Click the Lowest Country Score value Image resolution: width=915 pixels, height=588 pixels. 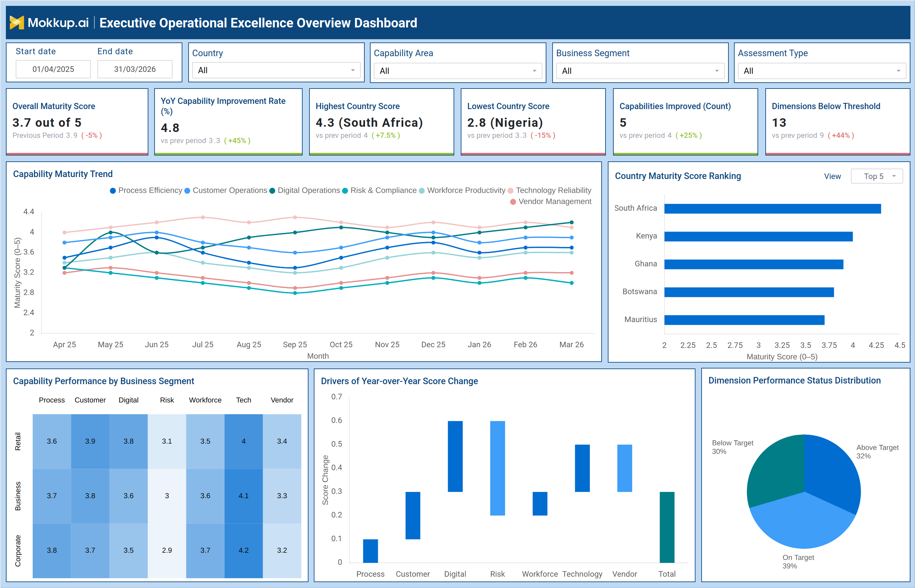coord(505,122)
